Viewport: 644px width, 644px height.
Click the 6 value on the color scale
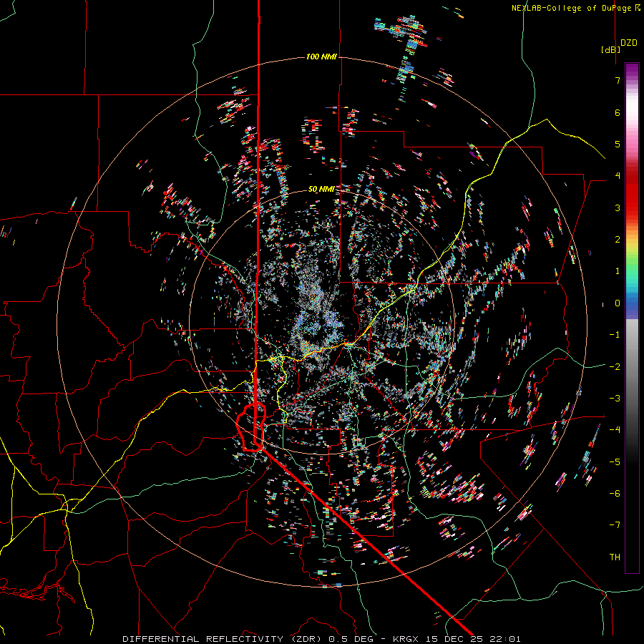pyautogui.click(x=618, y=112)
